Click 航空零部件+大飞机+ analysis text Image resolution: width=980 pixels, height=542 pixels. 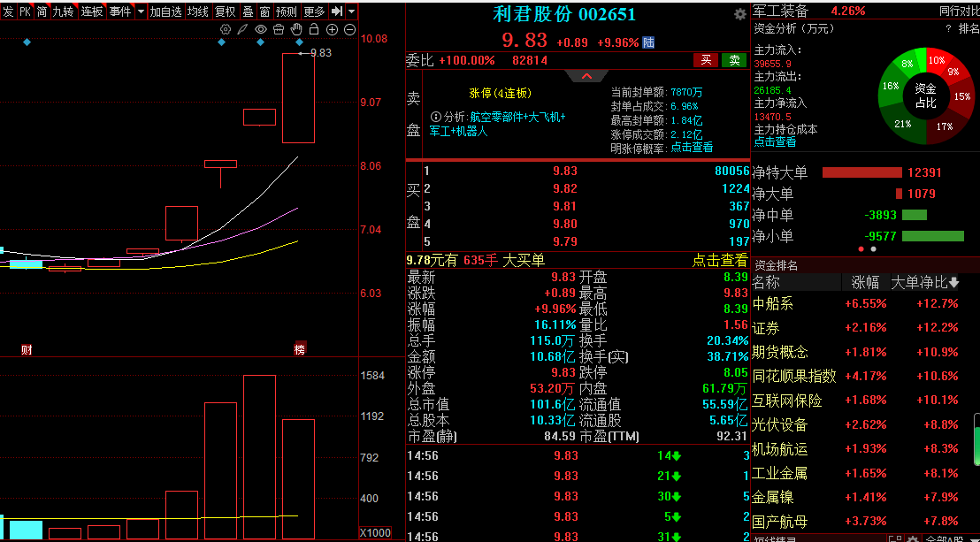point(518,117)
